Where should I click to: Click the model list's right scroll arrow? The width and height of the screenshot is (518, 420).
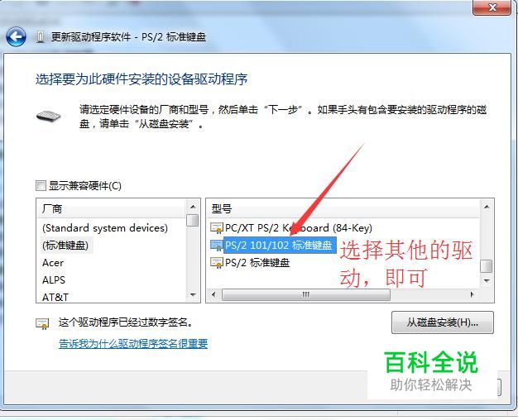(472, 294)
